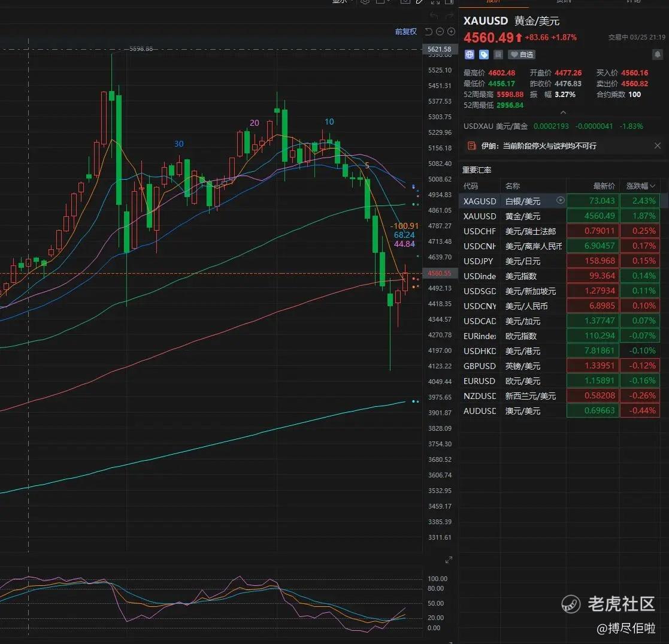Sort the table by 涨跌幅 column
Screen dimensions: 669x644
tap(640, 186)
